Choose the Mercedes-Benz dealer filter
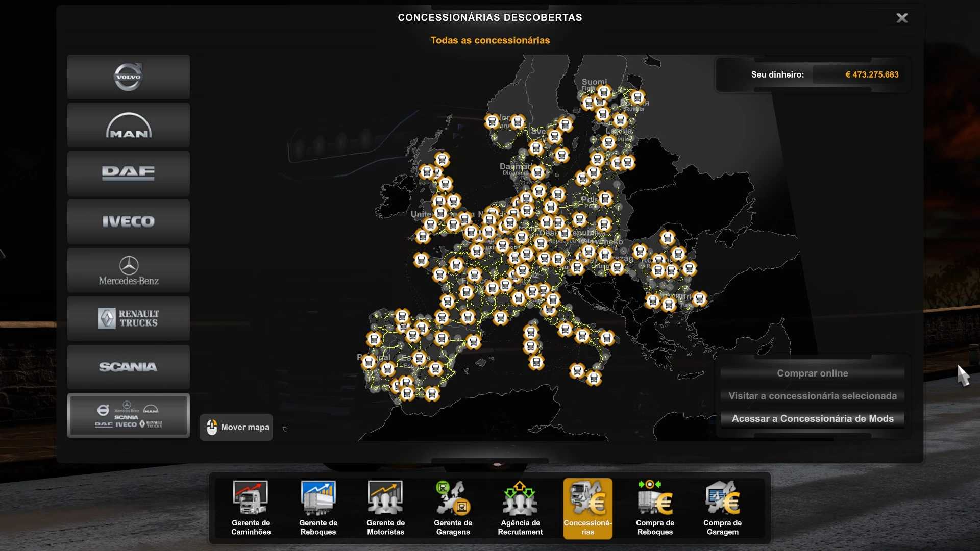The height and width of the screenshot is (551, 980). [128, 270]
